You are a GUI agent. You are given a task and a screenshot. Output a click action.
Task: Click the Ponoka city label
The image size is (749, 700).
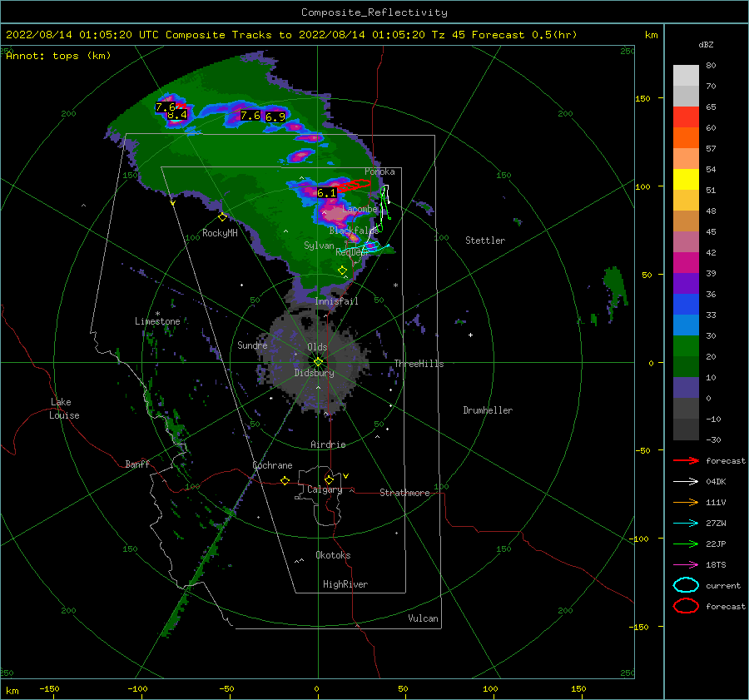pyautogui.click(x=379, y=171)
